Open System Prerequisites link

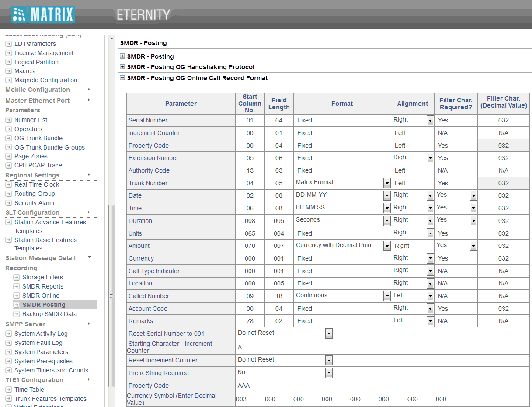tap(43, 361)
